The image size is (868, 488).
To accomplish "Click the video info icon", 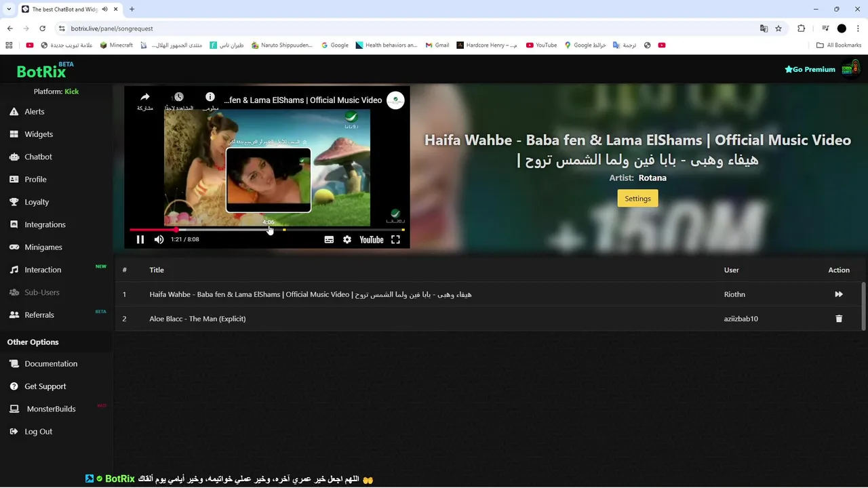I will [210, 97].
